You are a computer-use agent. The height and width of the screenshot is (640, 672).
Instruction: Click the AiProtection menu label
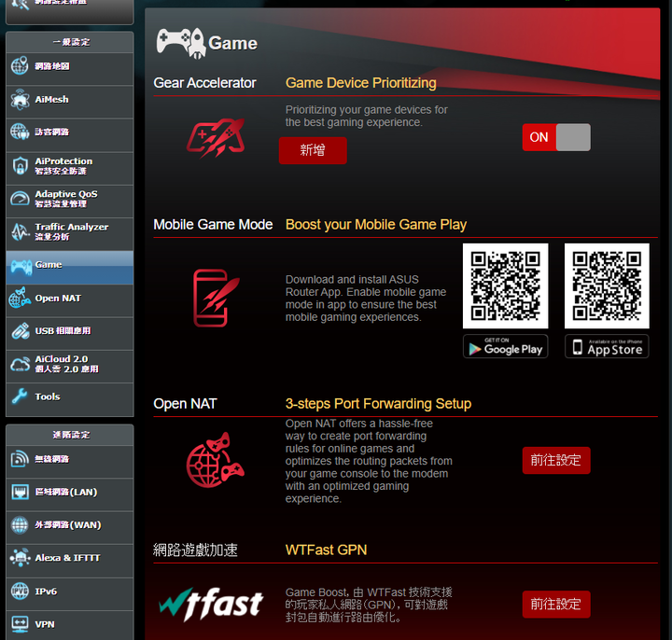point(63,166)
